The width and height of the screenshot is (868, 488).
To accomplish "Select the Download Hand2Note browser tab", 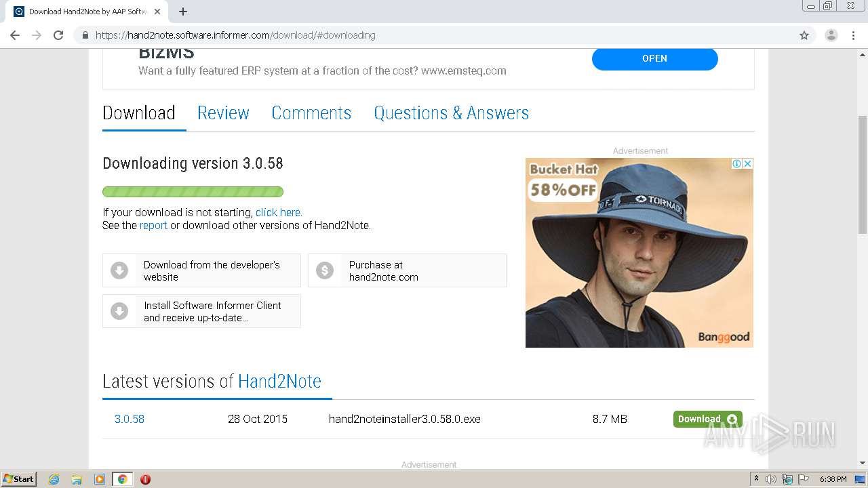I will click(88, 12).
